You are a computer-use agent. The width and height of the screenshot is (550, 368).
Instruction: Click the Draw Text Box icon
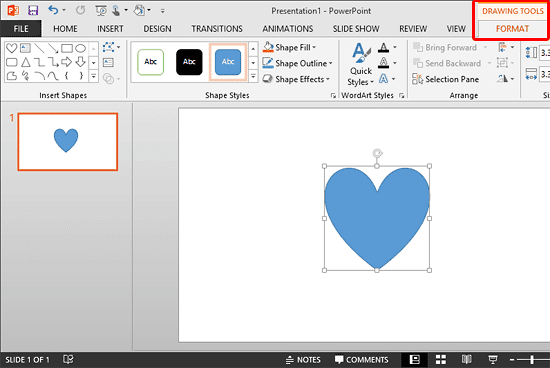[x=108, y=62]
